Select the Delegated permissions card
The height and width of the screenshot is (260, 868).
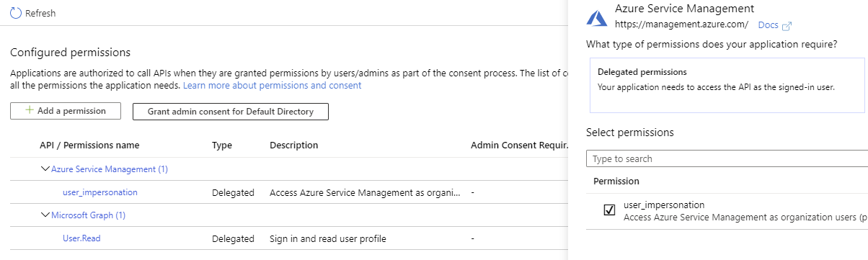pyautogui.click(x=727, y=86)
